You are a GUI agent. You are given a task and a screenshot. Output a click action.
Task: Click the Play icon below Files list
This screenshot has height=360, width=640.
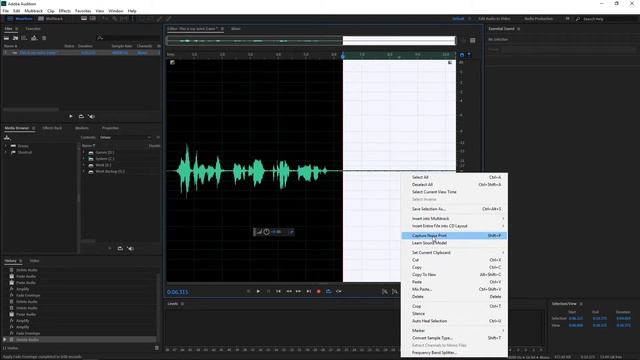point(71,116)
